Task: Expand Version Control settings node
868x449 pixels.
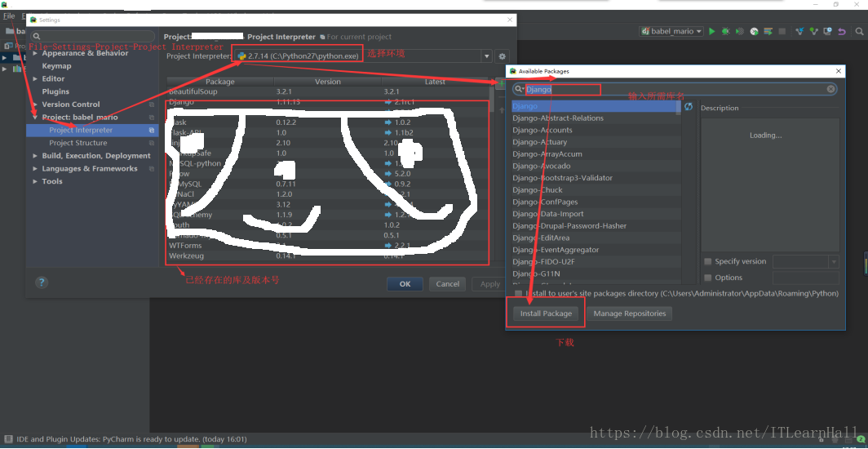Action: (35, 104)
